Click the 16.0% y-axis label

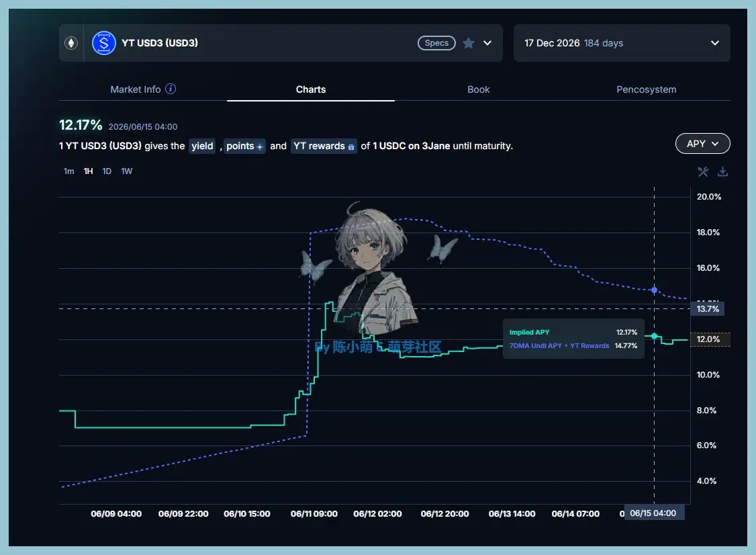[x=708, y=268]
